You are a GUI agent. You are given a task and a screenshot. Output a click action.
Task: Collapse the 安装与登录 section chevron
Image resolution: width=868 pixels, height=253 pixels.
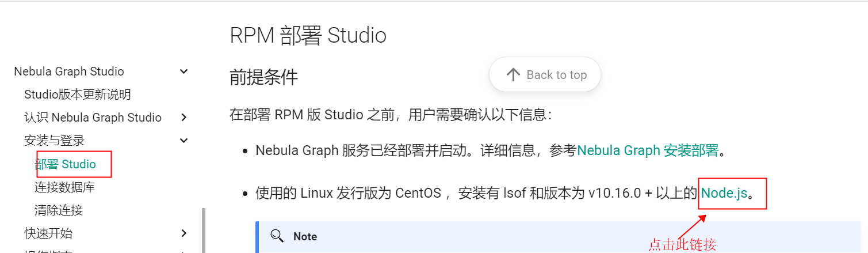184,141
